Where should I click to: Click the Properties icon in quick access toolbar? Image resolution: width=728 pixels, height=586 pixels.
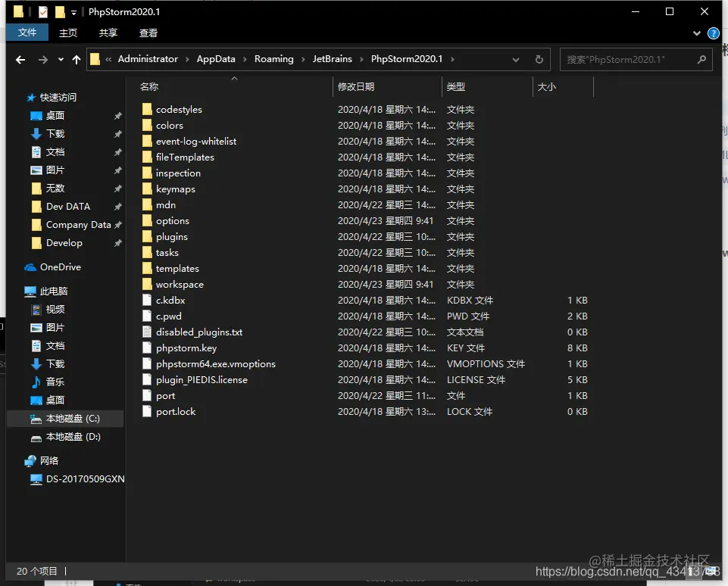[43, 11]
